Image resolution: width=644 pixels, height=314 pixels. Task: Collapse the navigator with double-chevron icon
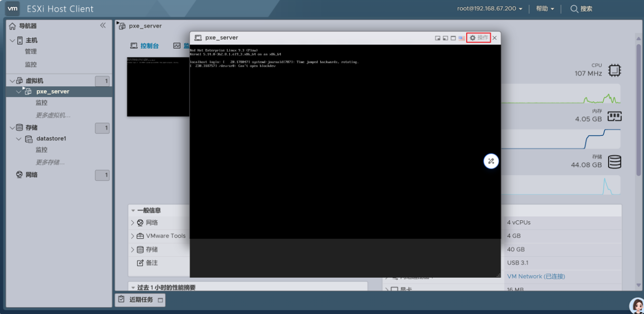click(103, 26)
